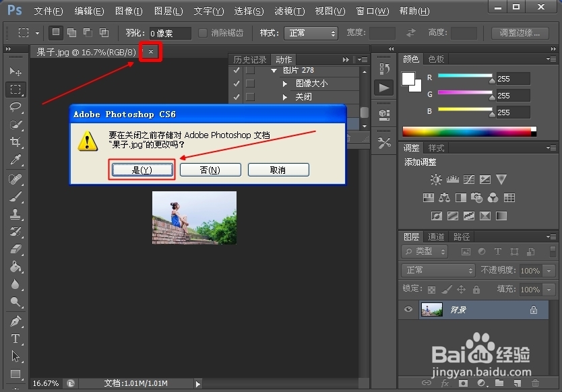The image size is (562, 392).
Task: Click 取消 in the dialog
Action: tap(278, 170)
